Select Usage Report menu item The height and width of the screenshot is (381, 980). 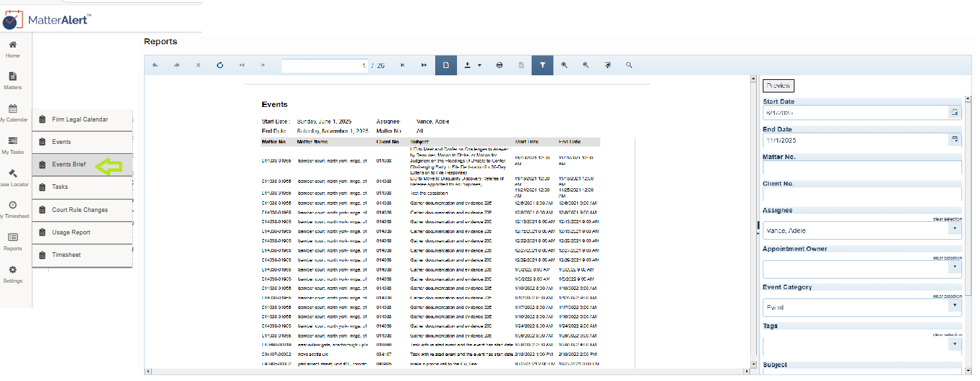point(83,232)
